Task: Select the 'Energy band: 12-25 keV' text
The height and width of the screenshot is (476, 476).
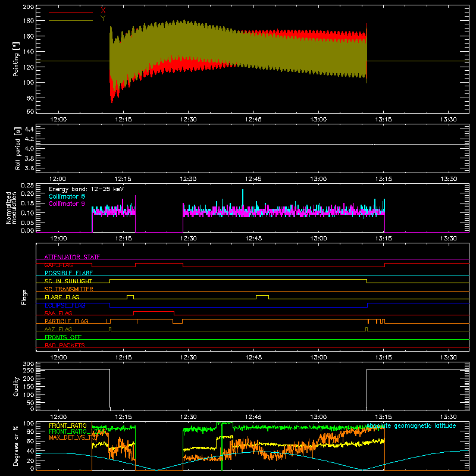Action: tap(86, 189)
